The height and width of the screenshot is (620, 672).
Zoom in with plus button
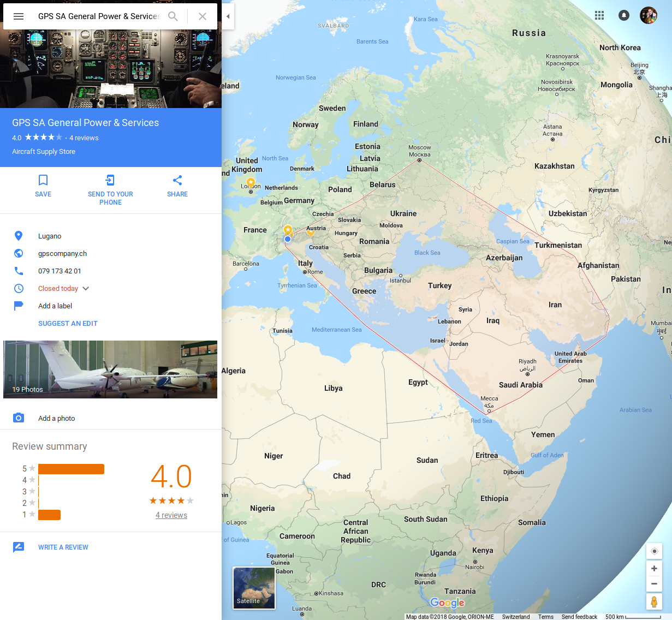pos(654,569)
